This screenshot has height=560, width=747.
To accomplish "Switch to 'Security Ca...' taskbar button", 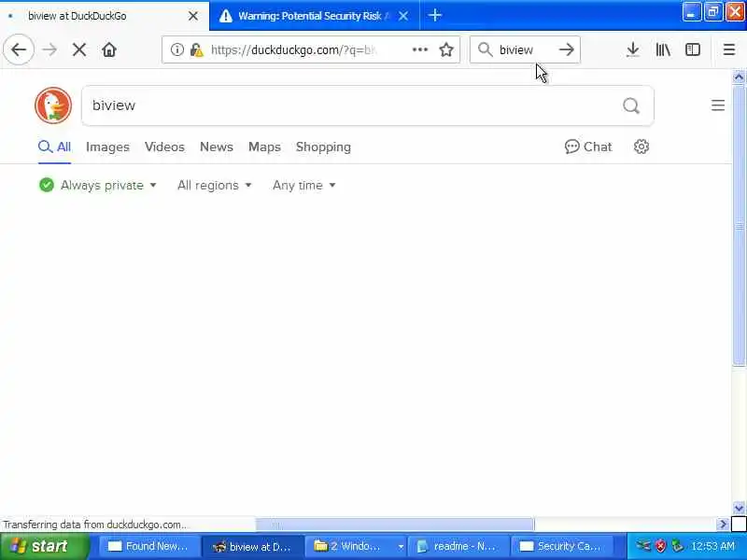I will (x=561, y=546).
